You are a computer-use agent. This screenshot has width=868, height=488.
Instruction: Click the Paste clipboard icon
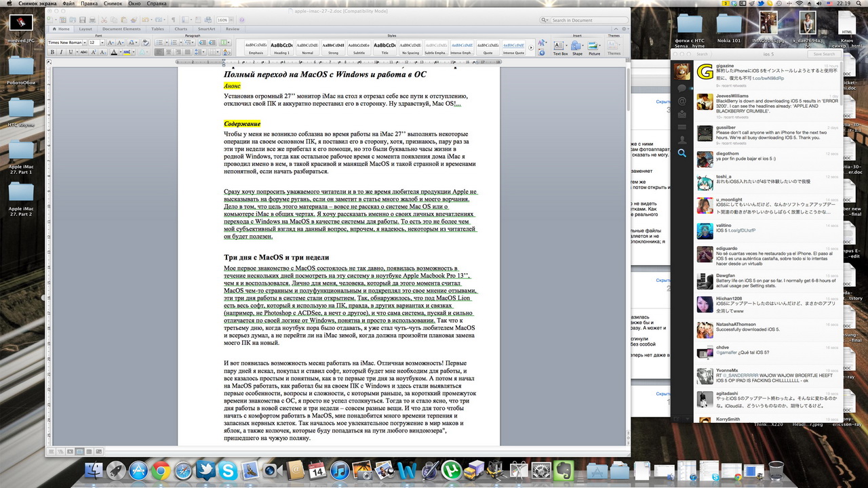(124, 20)
